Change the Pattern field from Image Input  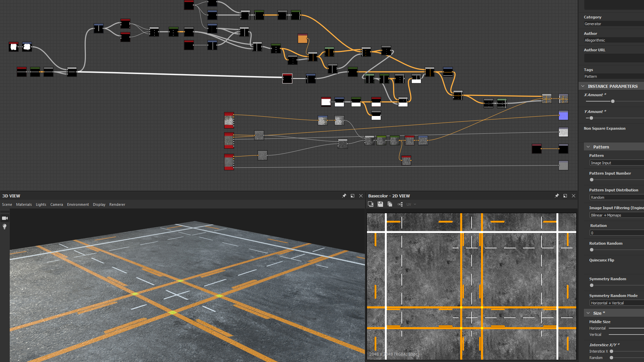(x=616, y=163)
